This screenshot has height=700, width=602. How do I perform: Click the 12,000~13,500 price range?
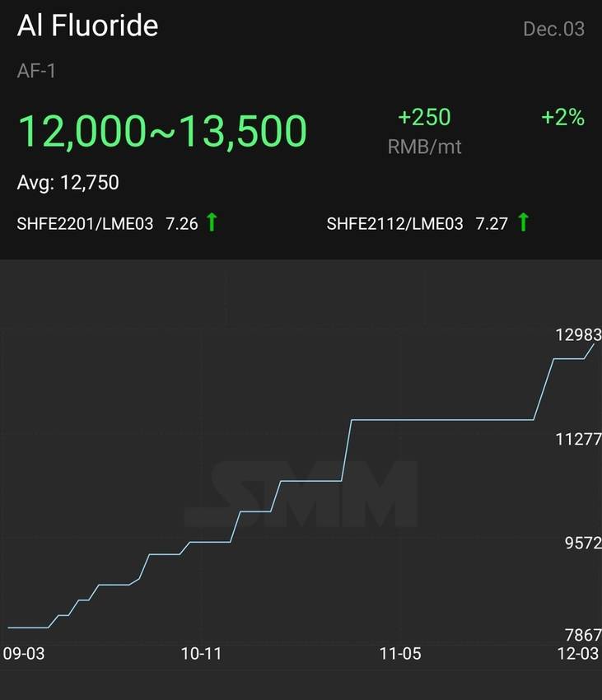(162, 131)
